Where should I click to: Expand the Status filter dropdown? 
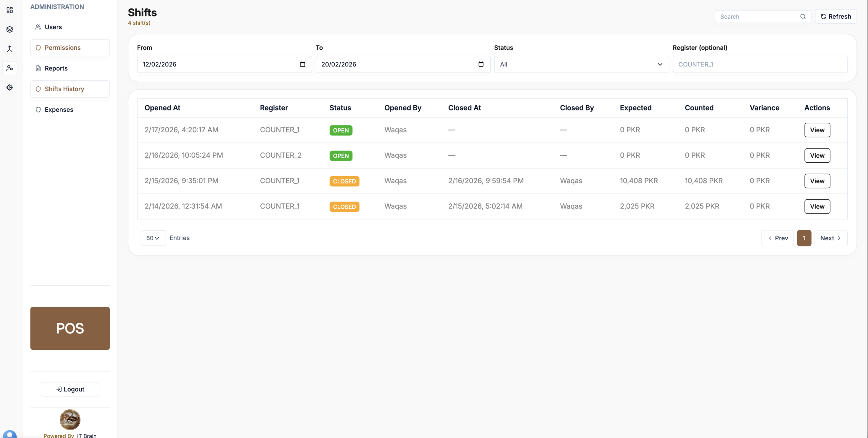click(x=581, y=64)
